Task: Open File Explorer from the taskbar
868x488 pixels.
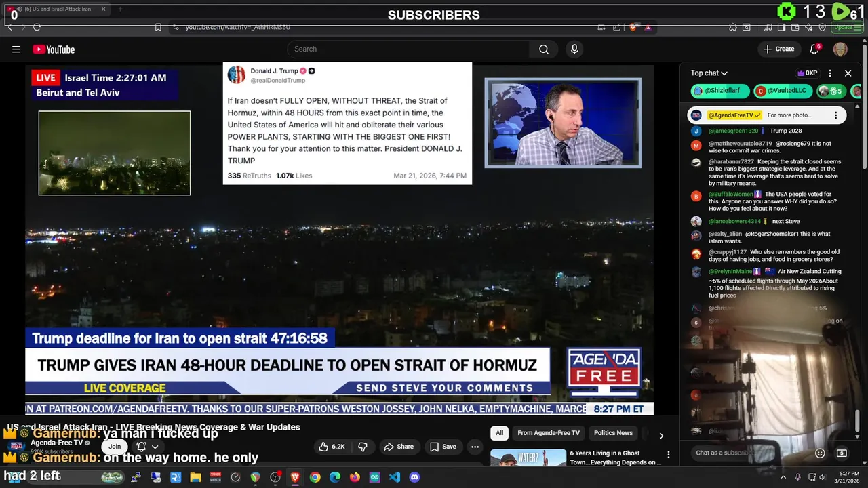Action: coord(195,477)
